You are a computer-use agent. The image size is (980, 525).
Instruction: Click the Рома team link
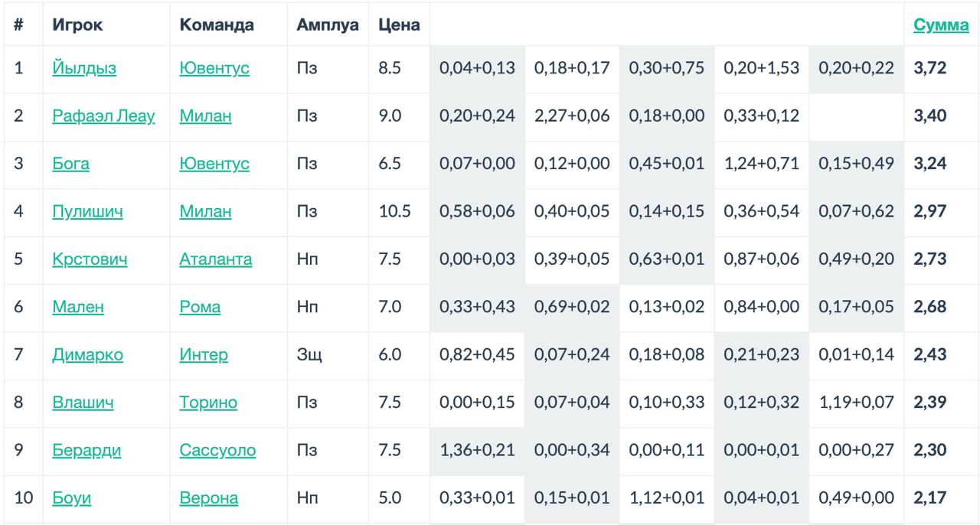[x=200, y=307]
